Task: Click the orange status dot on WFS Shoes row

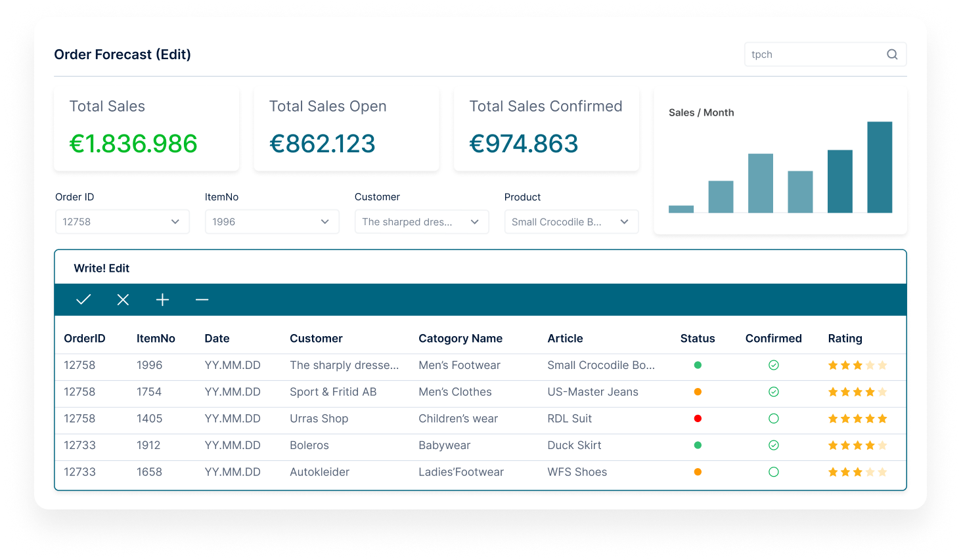Action: click(698, 471)
